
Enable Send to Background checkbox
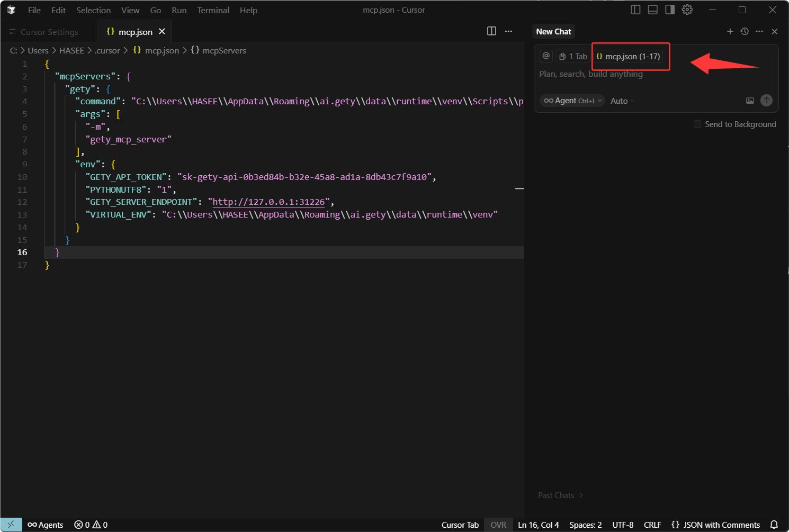(697, 124)
